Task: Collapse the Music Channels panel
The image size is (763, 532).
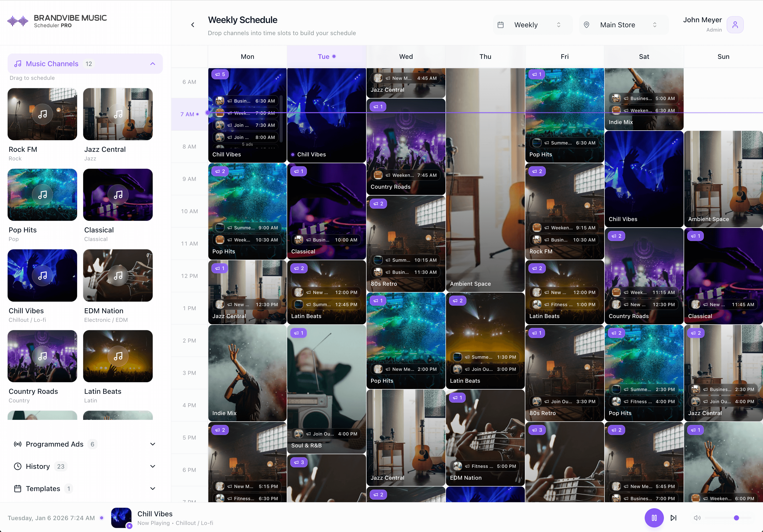Action: (152, 63)
